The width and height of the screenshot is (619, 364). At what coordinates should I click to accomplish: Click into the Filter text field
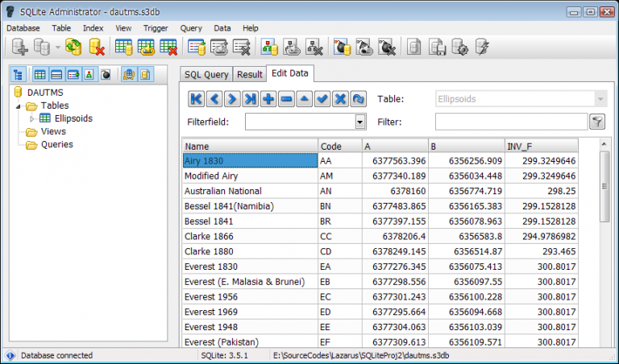(x=511, y=122)
